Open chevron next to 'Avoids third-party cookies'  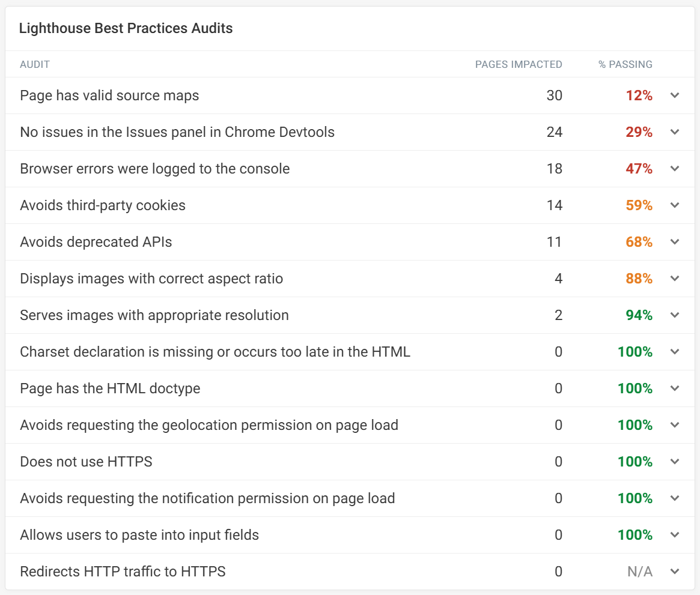pyautogui.click(x=675, y=205)
